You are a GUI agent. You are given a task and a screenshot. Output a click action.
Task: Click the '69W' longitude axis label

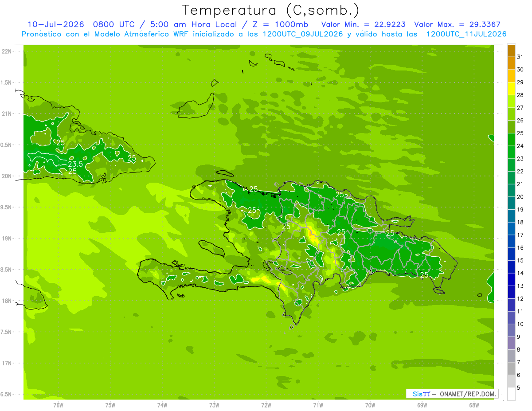[422, 405]
